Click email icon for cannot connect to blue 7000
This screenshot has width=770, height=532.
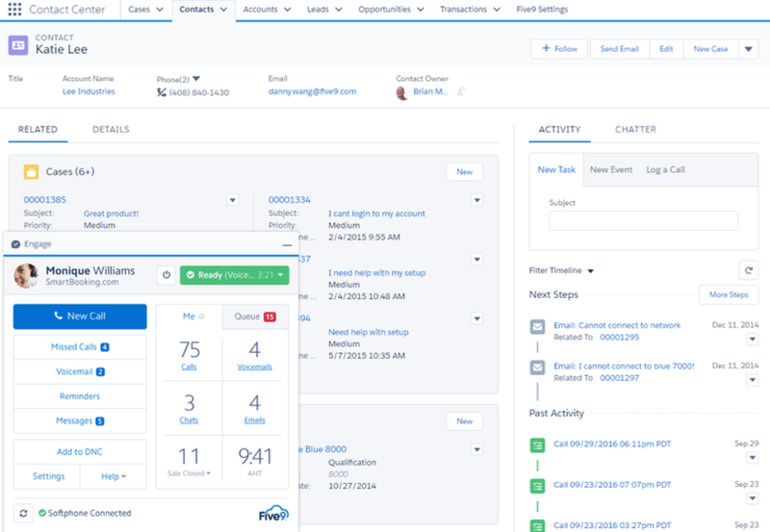[x=537, y=367]
